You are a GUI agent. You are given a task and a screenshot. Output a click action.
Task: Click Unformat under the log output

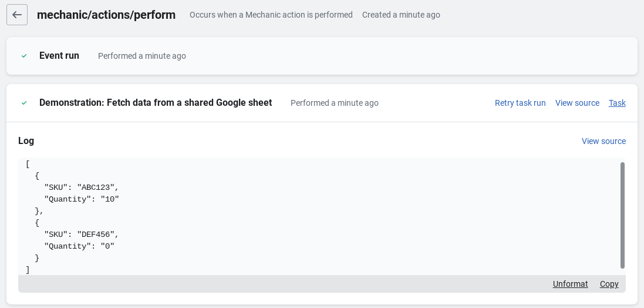click(x=570, y=284)
